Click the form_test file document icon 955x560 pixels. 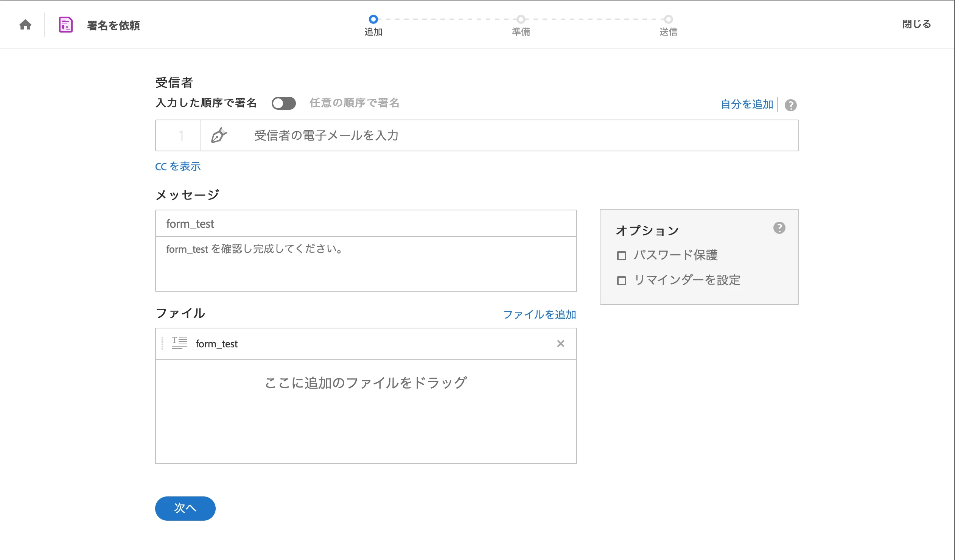tap(179, 343)
